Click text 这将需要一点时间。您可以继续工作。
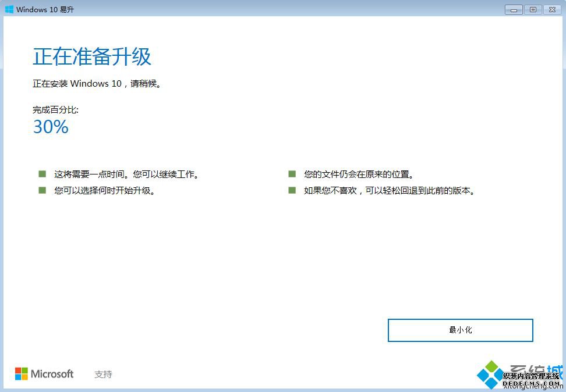Viewport: 566px width, 392px height. tap(126, 174)
